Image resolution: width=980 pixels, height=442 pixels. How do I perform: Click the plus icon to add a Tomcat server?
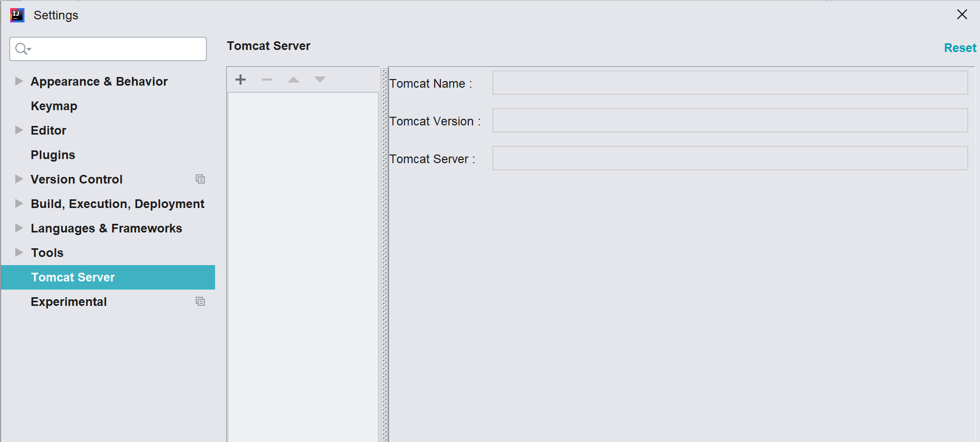pyautogui.click(x=241, y=80)
